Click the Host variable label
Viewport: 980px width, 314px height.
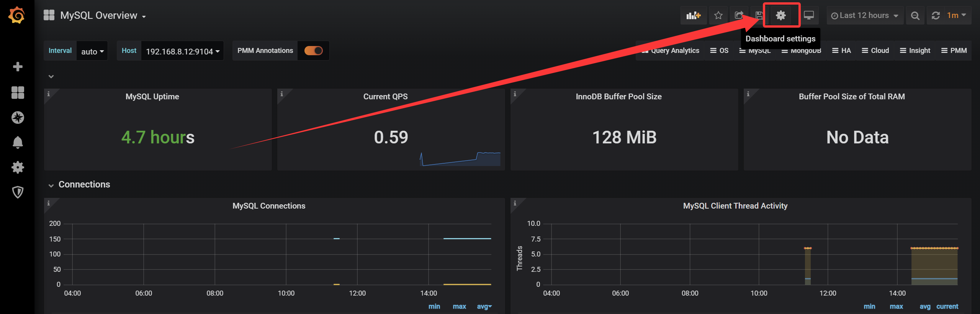129,51
